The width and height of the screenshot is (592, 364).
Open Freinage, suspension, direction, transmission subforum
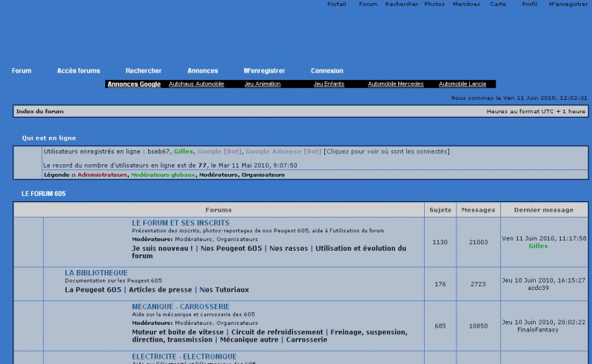pos(269,336)
